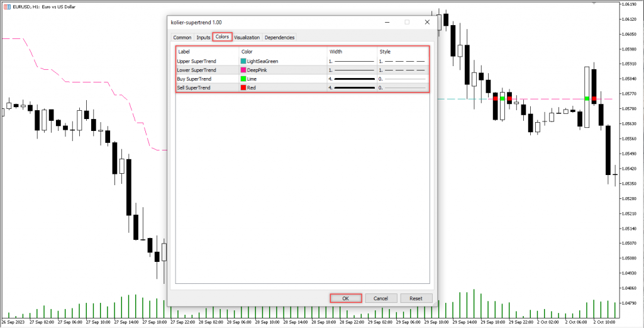This screenshot has height=328, width=644.
Task: Open width setting for Buy SuperTrend
Action: pyautogui.click(x=352, y=79)
